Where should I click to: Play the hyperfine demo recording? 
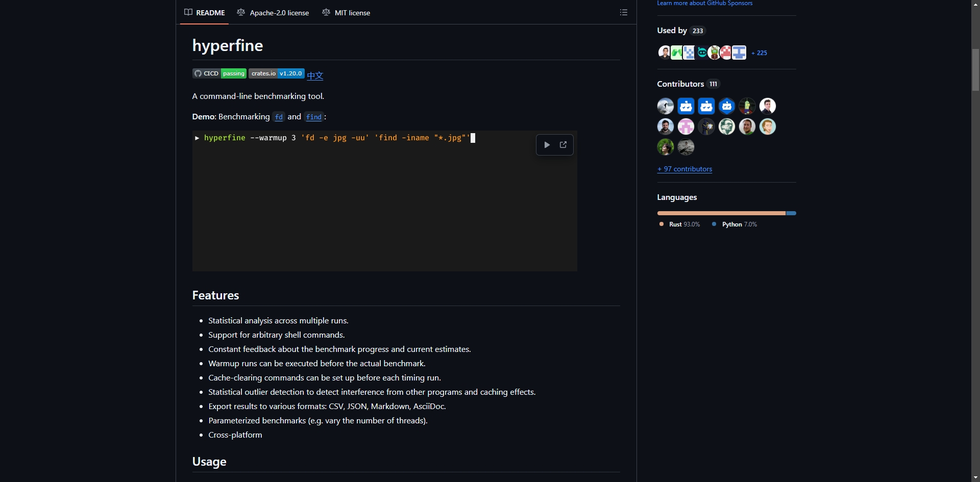coord(547,145)
